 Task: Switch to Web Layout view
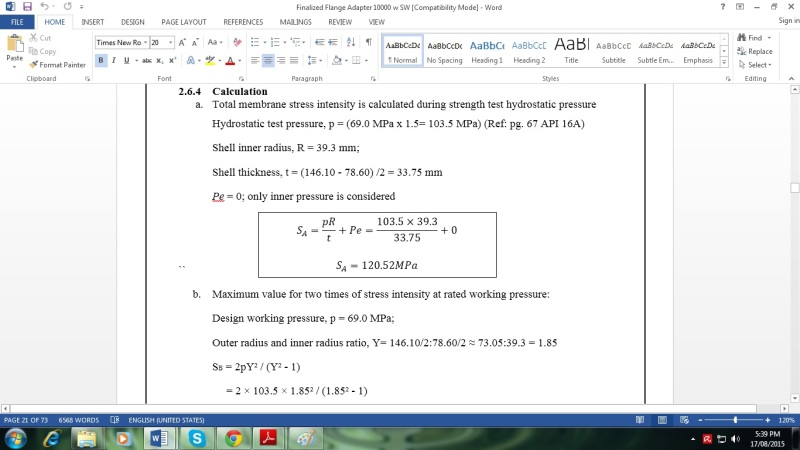pos(684,420)
